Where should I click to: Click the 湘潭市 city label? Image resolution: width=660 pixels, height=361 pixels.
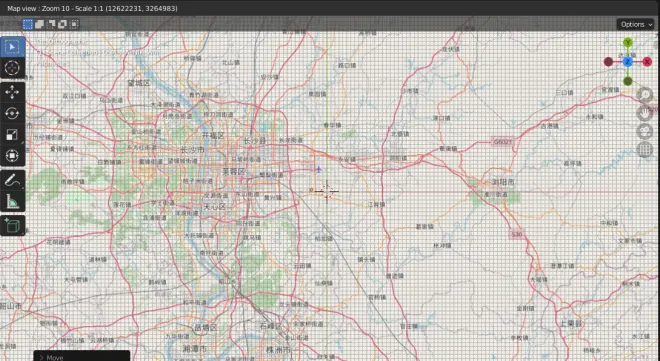tap(195, 349)
